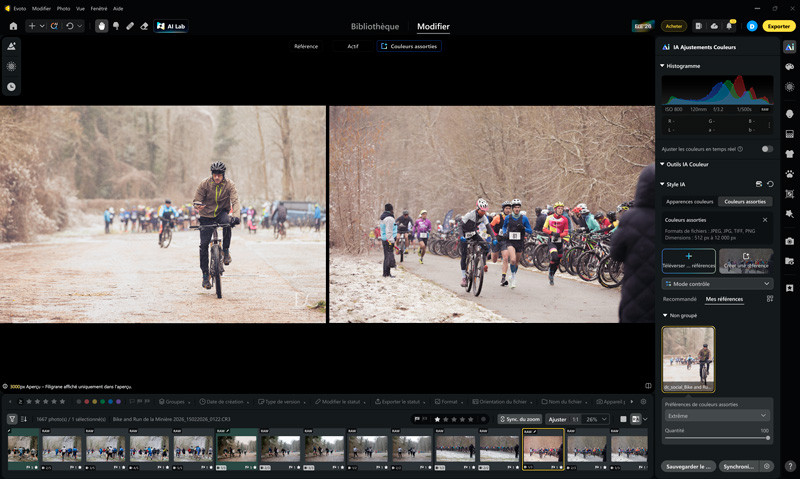Collapse the Outils IA Couleur section
Screen dimensions: 800x479
[x=662, y=164]
